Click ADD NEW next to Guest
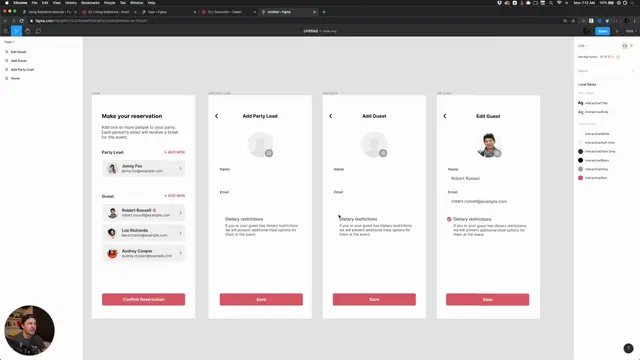 point(175,196)
